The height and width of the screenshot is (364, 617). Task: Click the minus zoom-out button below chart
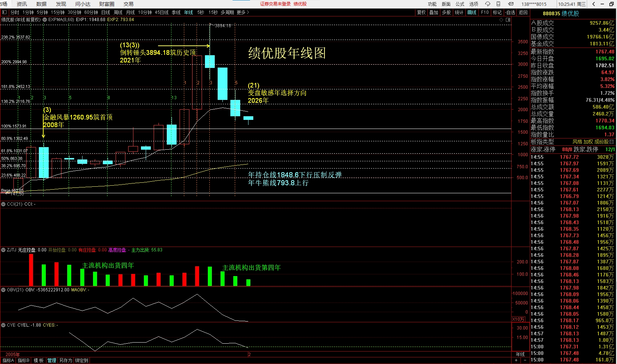(x=525, y=360)
